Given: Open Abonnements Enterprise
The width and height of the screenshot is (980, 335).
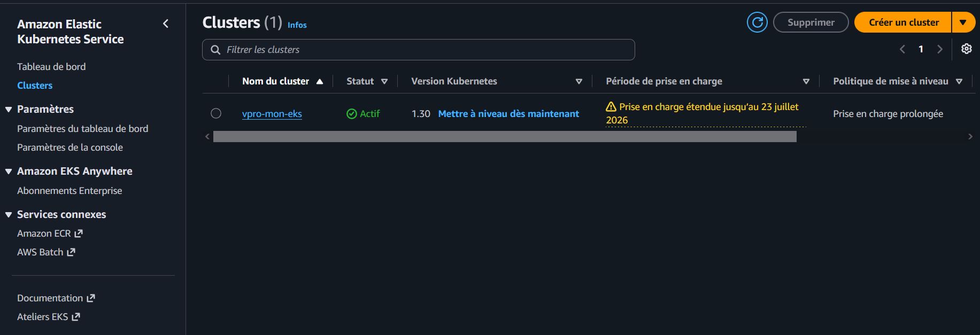Looking at the screenshot, I should (70, 191).
